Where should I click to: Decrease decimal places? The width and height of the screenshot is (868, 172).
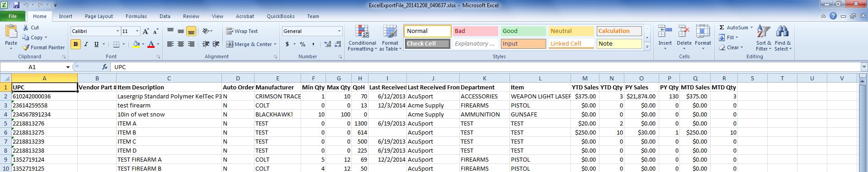[338, 44]
